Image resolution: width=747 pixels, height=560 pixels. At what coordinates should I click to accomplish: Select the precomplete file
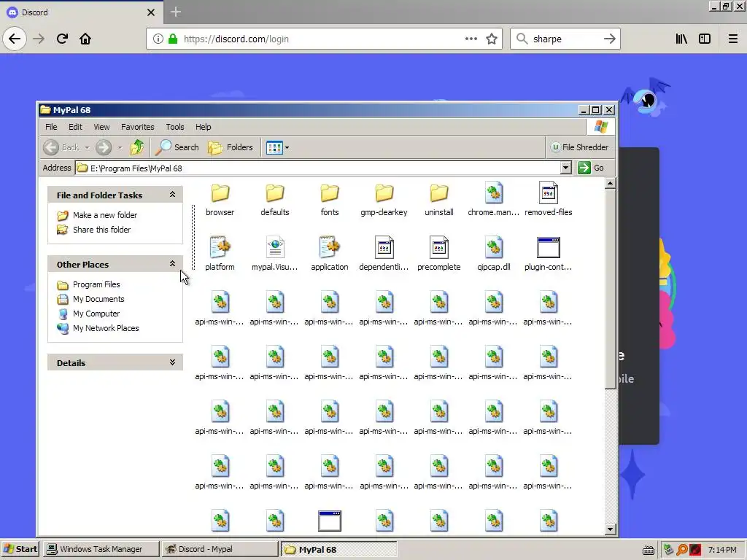pos(438,254)
